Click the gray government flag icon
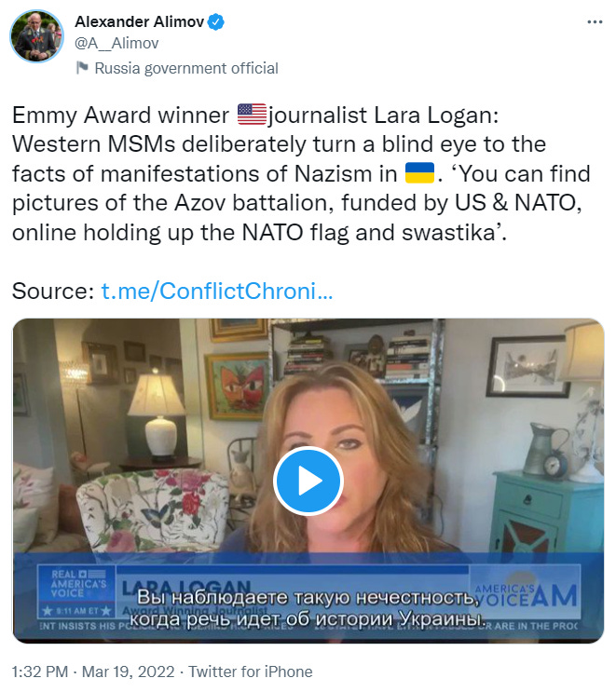Image resolution: width=616 pixels, height=692 pixels. point(82,68)
